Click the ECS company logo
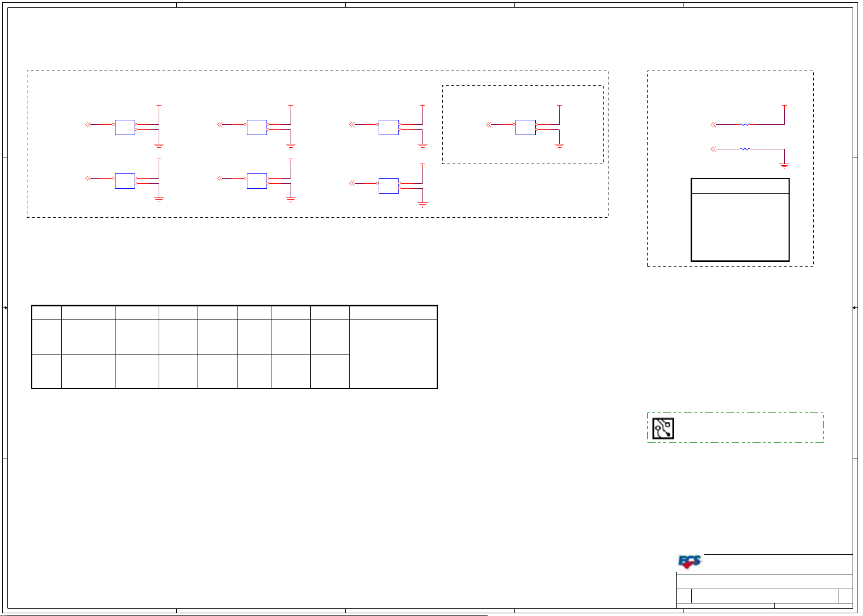The width and height of the screenshot is (863, 616). (690, 562)
